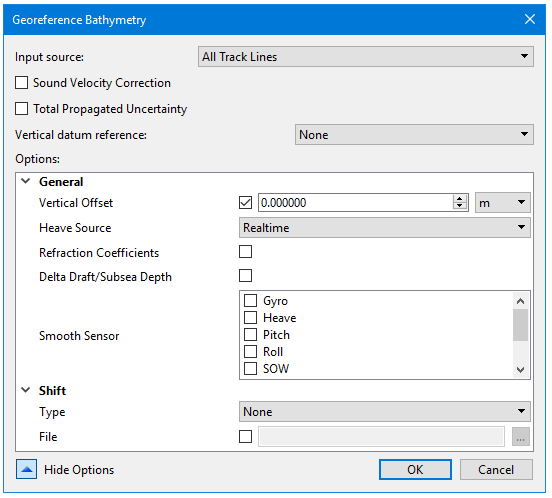The image size is (552, 498).
Task: Enable Total Propagated Uncertainty checkbox
Action: click(x=21, y=109)
